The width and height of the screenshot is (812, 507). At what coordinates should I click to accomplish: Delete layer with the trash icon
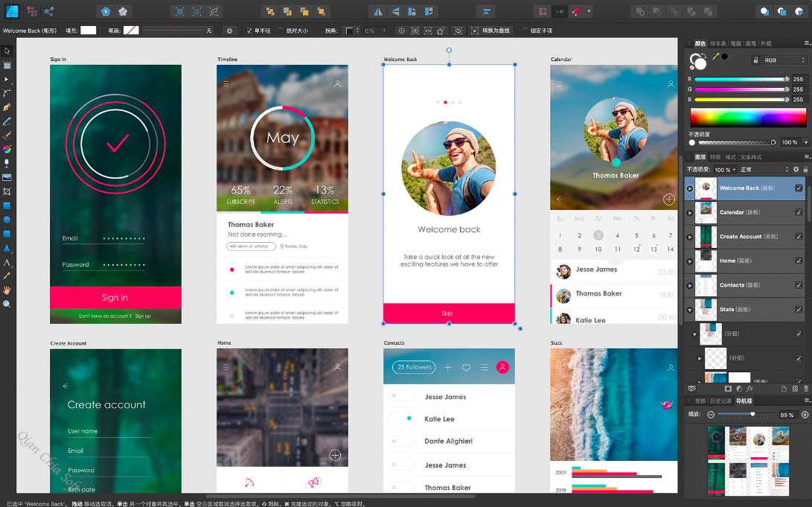click(x=806, y=389)
